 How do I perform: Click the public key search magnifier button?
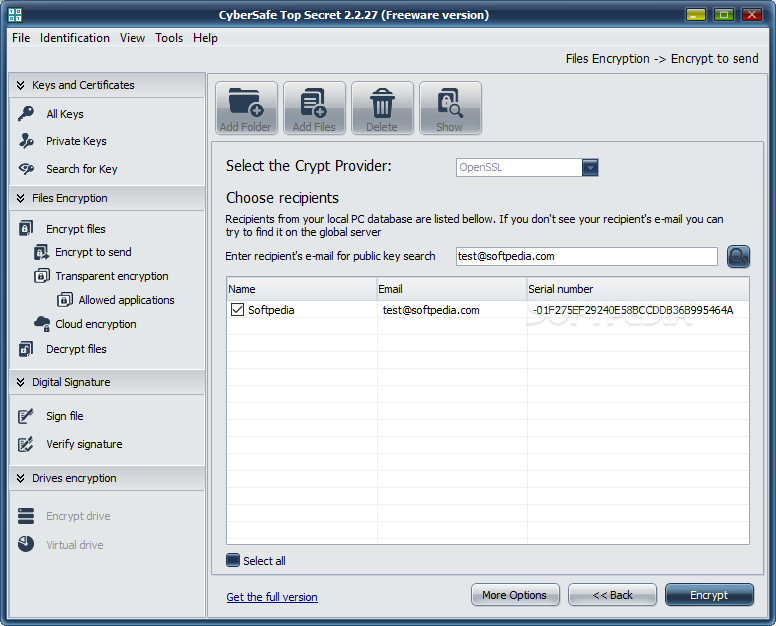click(x=738, y=256)
